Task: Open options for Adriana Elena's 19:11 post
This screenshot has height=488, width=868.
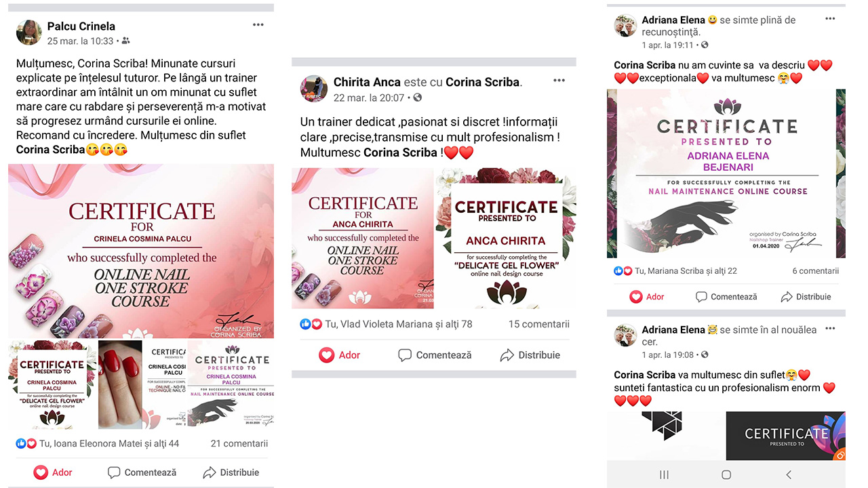Action: pyautogui.click(x=830, y=19)
